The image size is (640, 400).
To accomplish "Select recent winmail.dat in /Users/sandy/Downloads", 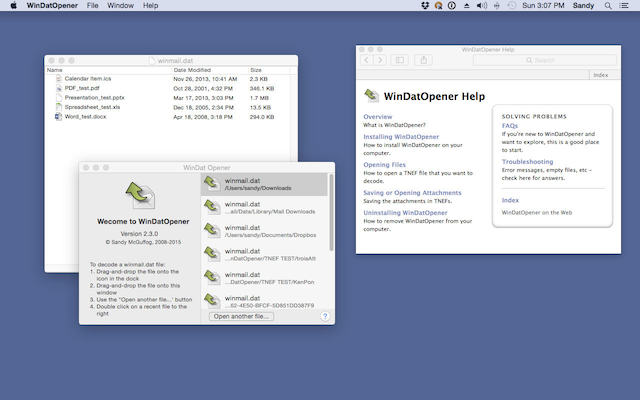I will click(x=264, y=184).
